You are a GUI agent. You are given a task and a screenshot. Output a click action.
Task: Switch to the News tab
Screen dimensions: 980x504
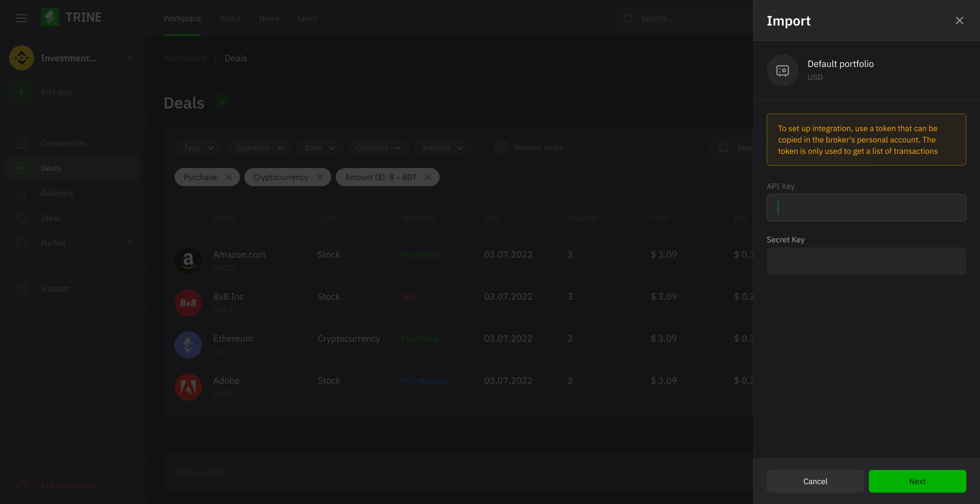(x=269, y=18)
